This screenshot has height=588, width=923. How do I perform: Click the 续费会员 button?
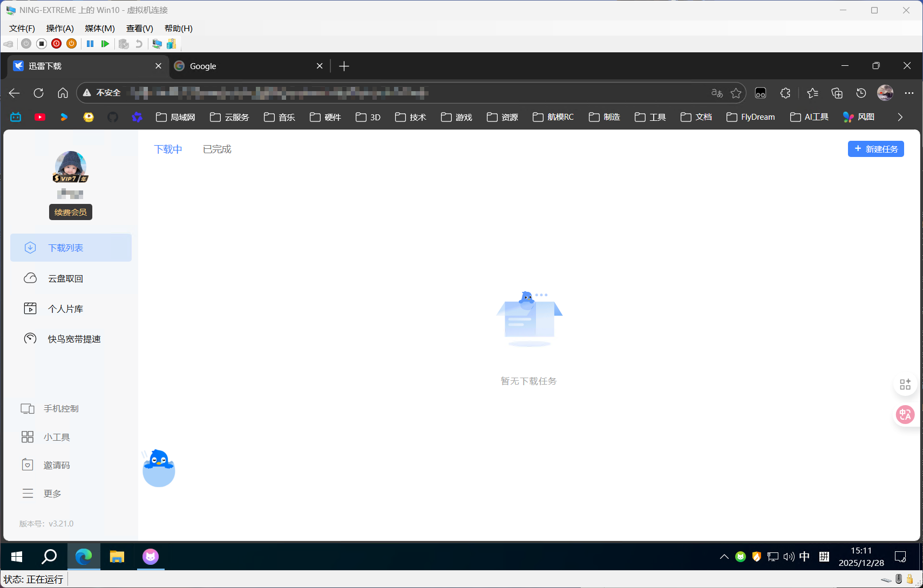(71, 212)
